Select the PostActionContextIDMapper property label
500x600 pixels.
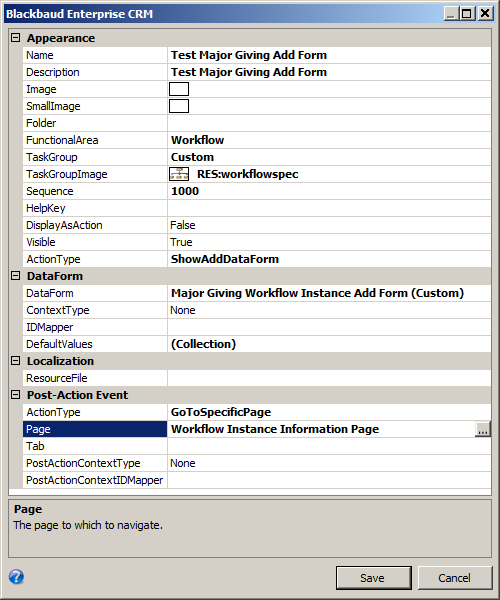[94, 480]
